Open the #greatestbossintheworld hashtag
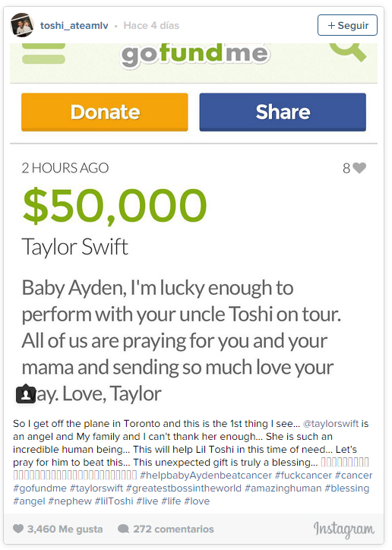The width and height of the screenshot is (392, 550). tap(184, 488)
